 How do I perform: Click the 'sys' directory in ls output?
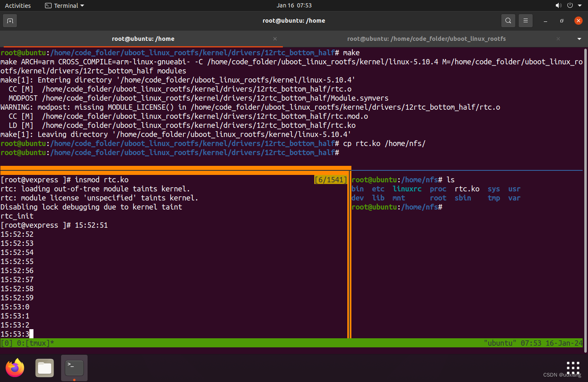[494, 189]
